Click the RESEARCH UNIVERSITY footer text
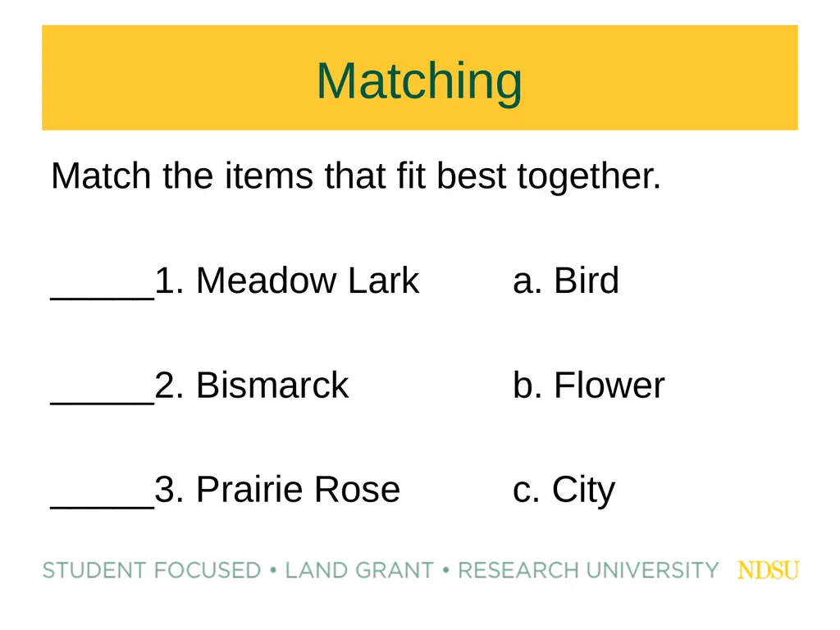840x630 pixels. click(x=587, y=571)
